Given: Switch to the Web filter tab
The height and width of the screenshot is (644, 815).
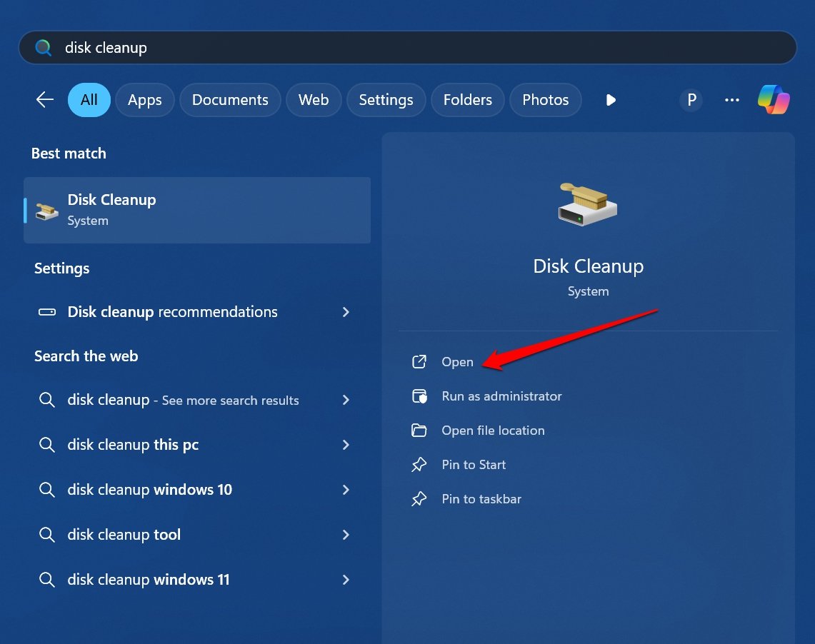Looking at the screenshot, I should pyautogui.click(x=314, y=100).
